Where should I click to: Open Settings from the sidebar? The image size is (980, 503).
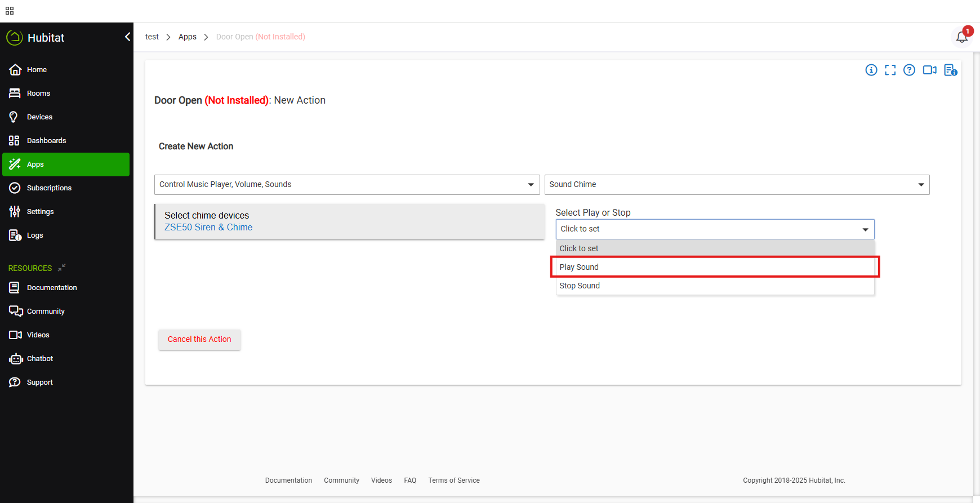pos(40,212)
